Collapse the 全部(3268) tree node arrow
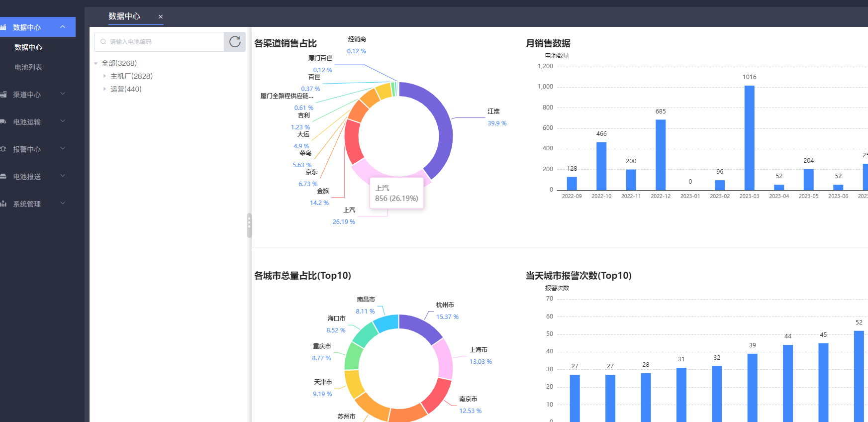This screenshot has width=868, height=422. pos(96,63)
